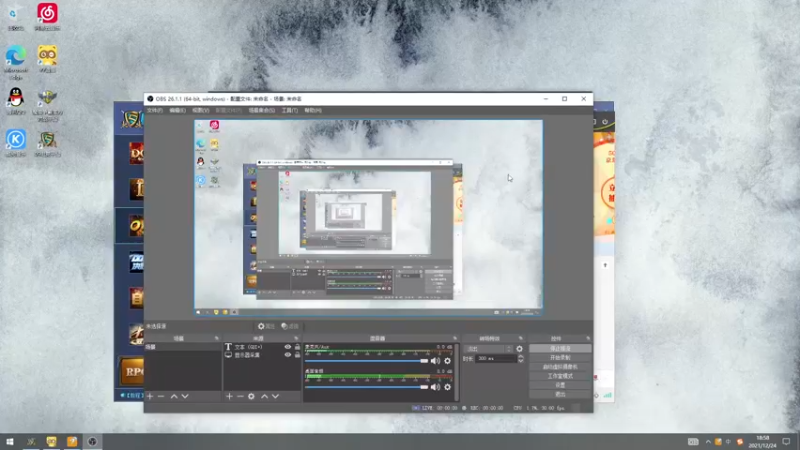Show hidden icons chevron in system tray

[x=708, y=442]
